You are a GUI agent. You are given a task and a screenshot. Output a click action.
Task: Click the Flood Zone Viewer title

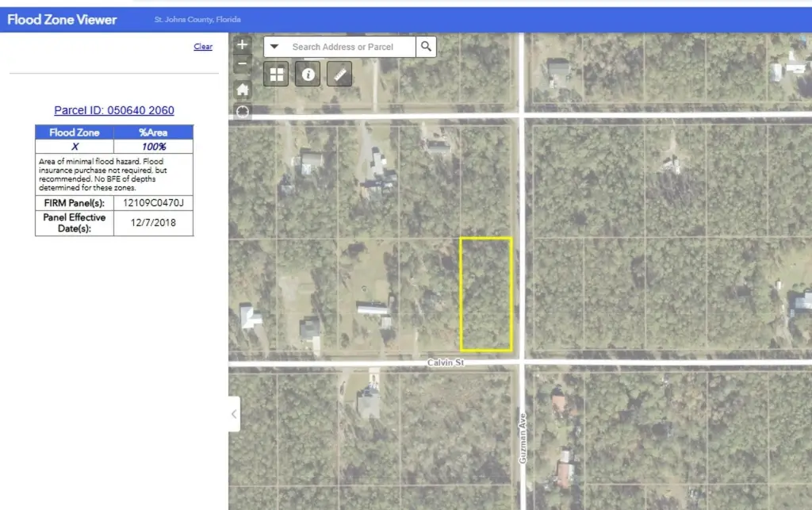[62, 19]
